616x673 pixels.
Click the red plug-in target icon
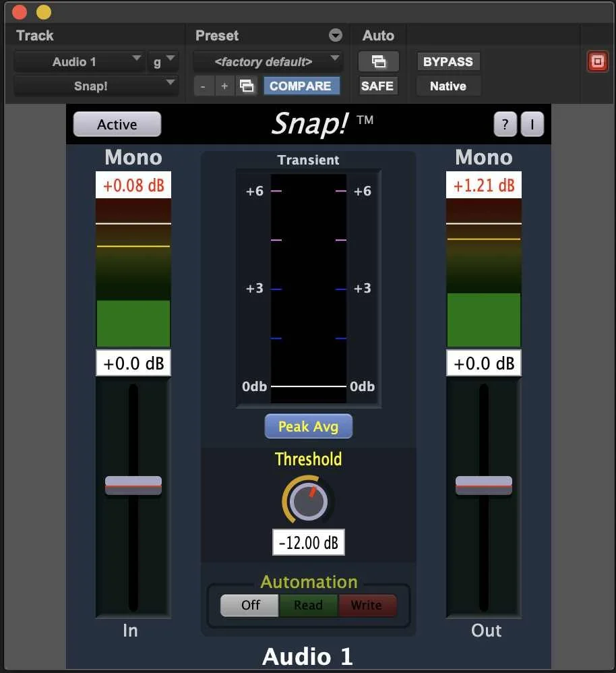597,61
